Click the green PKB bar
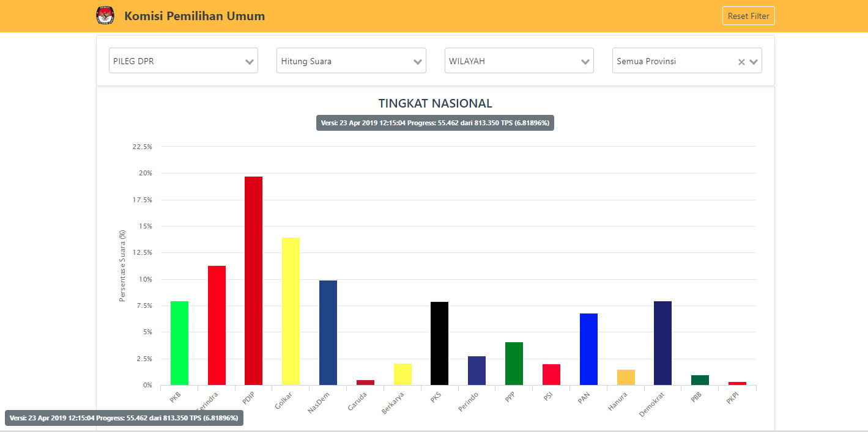The width and height of the screenshot is (868, 432). (x=179, y=343)
